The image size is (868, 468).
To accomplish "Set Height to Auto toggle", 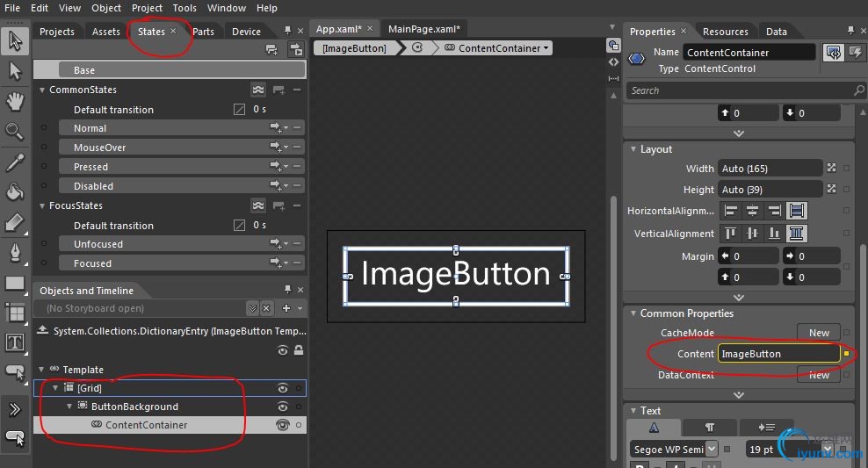I will point(831,189).
